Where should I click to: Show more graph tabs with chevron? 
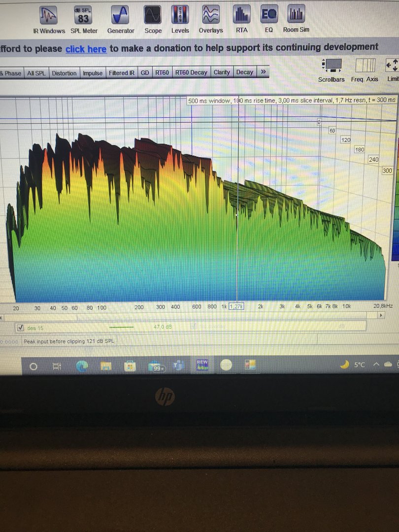[263, 71]
